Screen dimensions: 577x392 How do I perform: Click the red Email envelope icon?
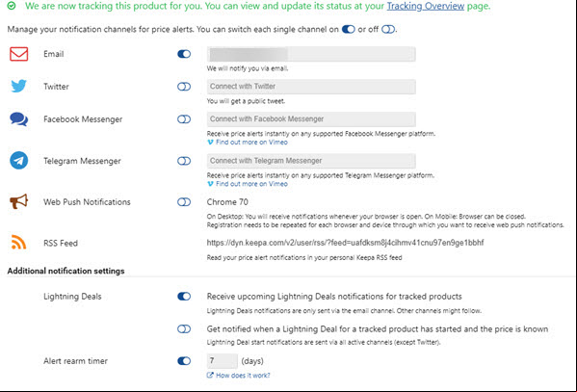coord(18,54)
